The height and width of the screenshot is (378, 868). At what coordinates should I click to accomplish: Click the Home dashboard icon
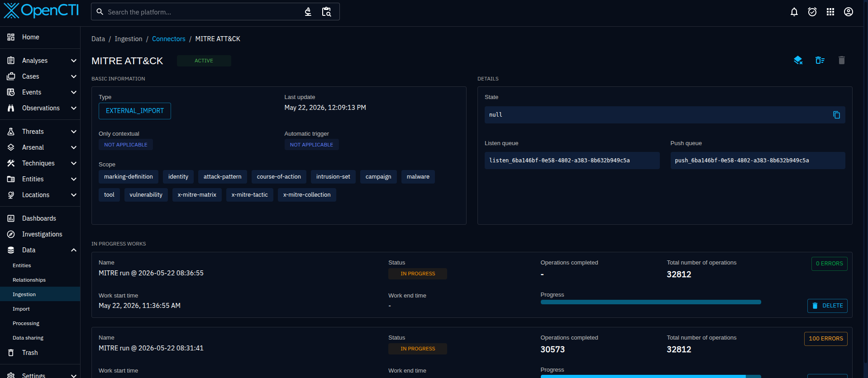[x=11, y=37]
